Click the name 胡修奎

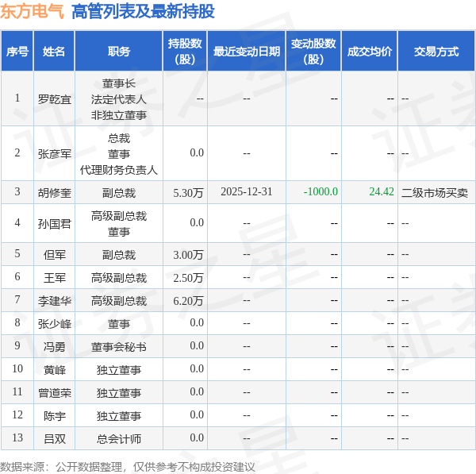point(54,193)
